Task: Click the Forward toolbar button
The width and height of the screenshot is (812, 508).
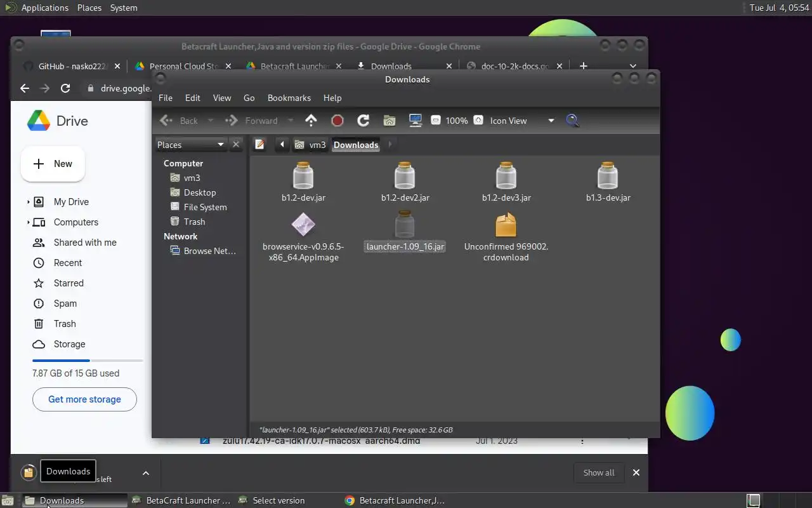Action: coord(253,121)
